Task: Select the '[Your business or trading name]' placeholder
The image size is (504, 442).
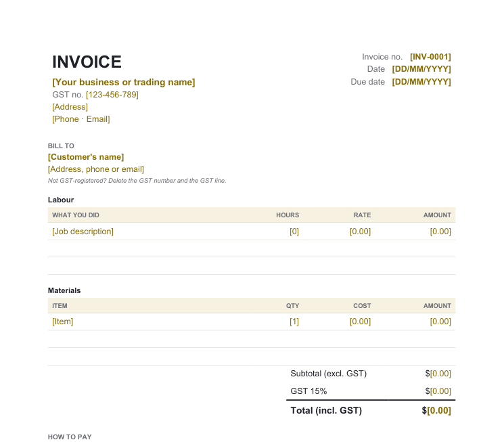Action: 123,83
